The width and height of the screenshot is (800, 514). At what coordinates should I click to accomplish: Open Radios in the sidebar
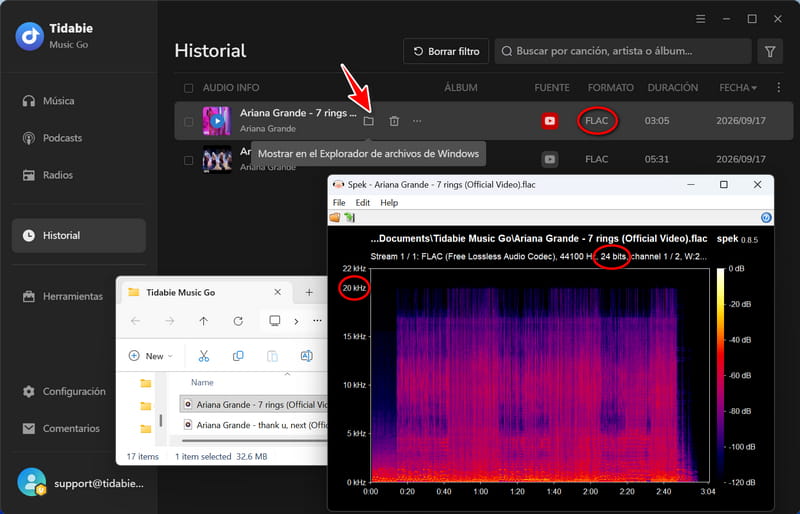pos(48,175)
